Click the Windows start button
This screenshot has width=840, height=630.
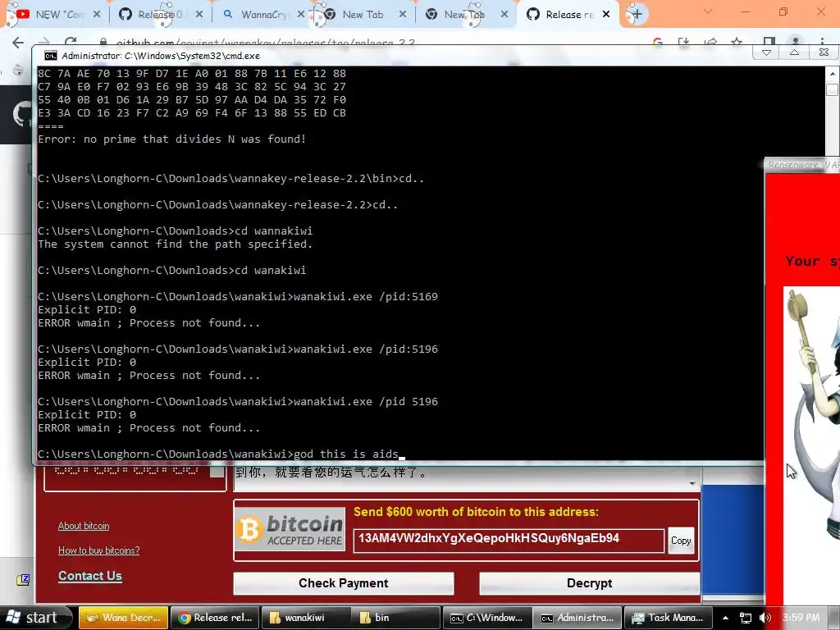coord(36,618)
